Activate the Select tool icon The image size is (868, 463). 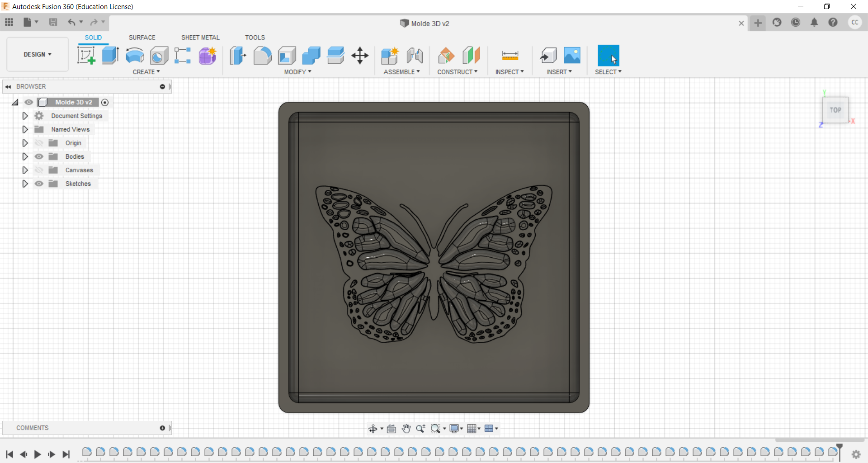click(609, 56)
